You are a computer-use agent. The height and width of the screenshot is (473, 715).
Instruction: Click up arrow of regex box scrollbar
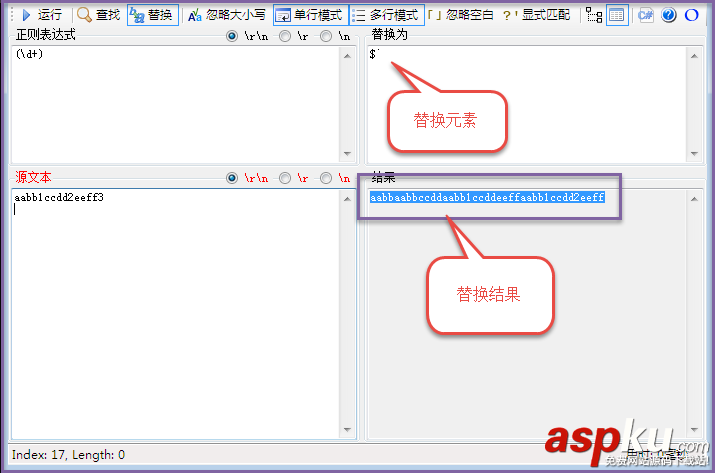(347, 56)
